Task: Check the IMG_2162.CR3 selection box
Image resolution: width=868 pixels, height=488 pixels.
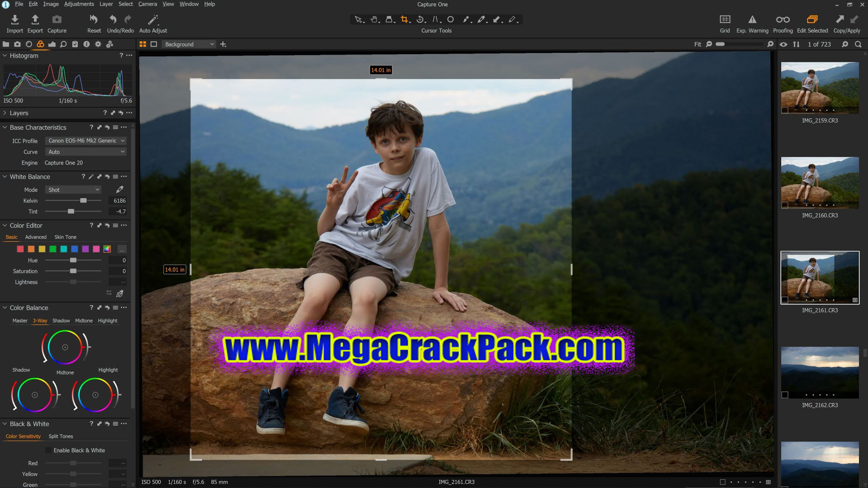Action: click(785, 395)
